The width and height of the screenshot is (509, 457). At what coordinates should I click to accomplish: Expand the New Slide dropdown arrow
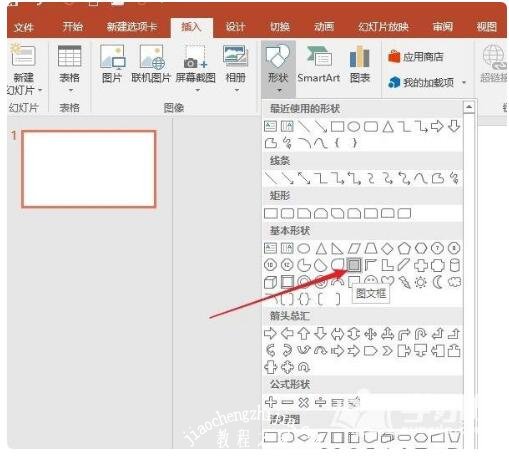[40, 90]
